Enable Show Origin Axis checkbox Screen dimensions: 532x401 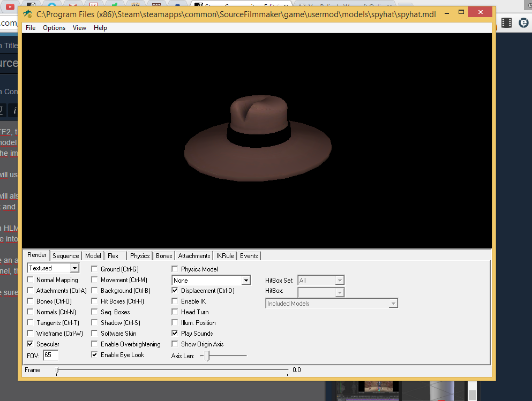point(175,344)
